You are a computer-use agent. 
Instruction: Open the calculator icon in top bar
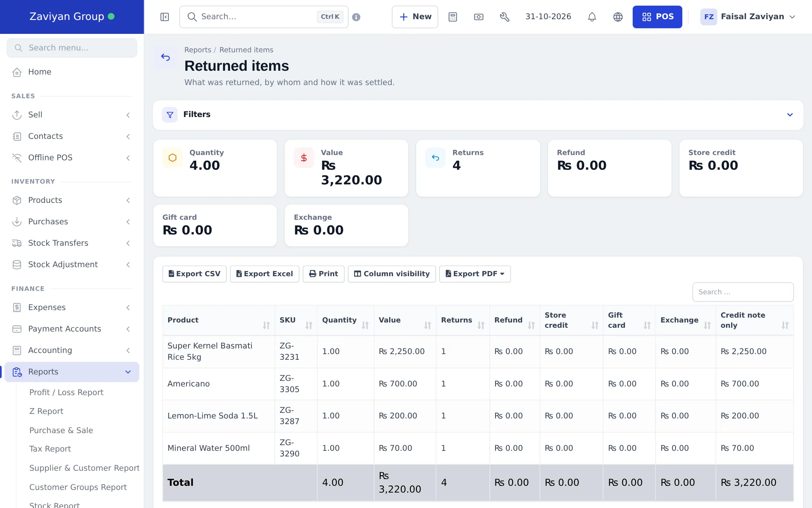453,17
